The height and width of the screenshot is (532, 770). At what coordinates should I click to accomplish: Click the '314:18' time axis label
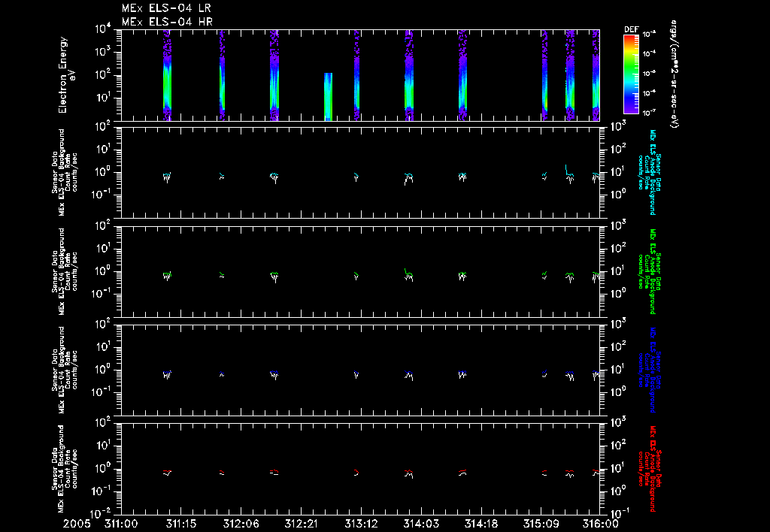point(480,524)
